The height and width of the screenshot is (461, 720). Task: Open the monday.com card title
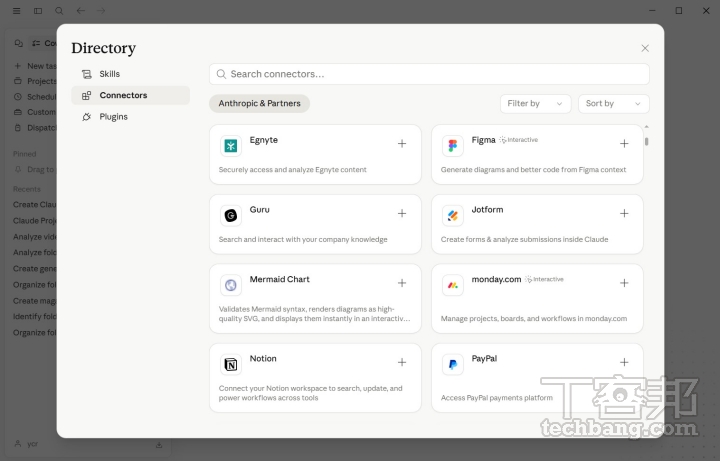click(496, 279)
